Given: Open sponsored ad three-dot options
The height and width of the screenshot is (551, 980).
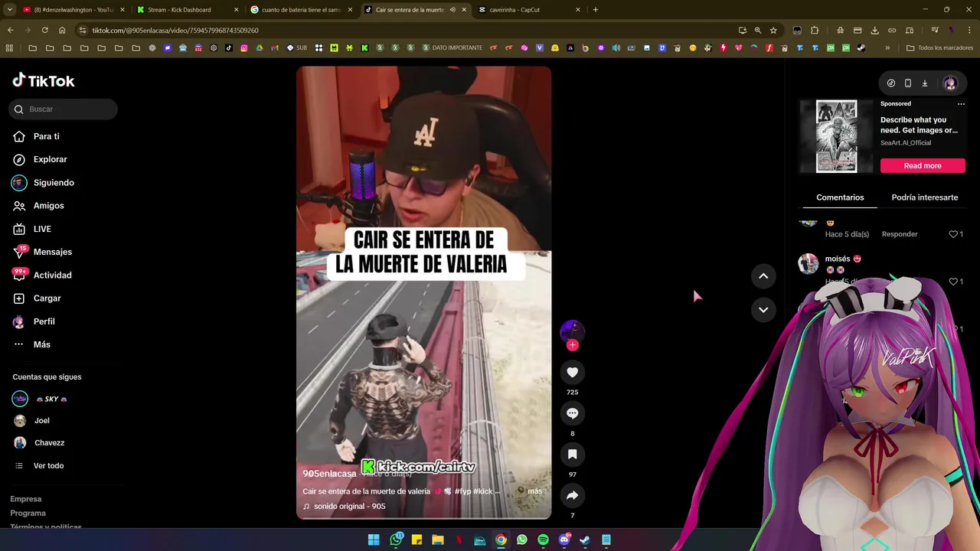Looking at the screenshot, I should (x=961, y=104).
